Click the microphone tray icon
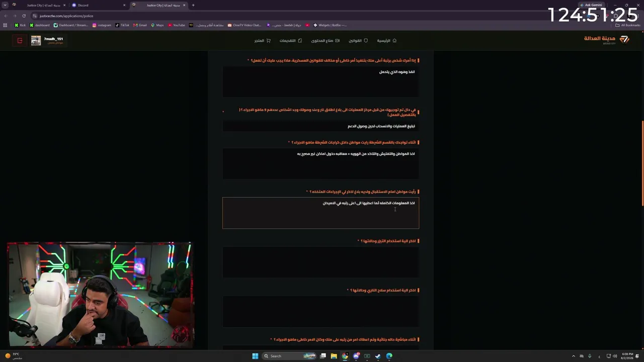This screenshot has height=362, width=644. click(x=590, y=356)
